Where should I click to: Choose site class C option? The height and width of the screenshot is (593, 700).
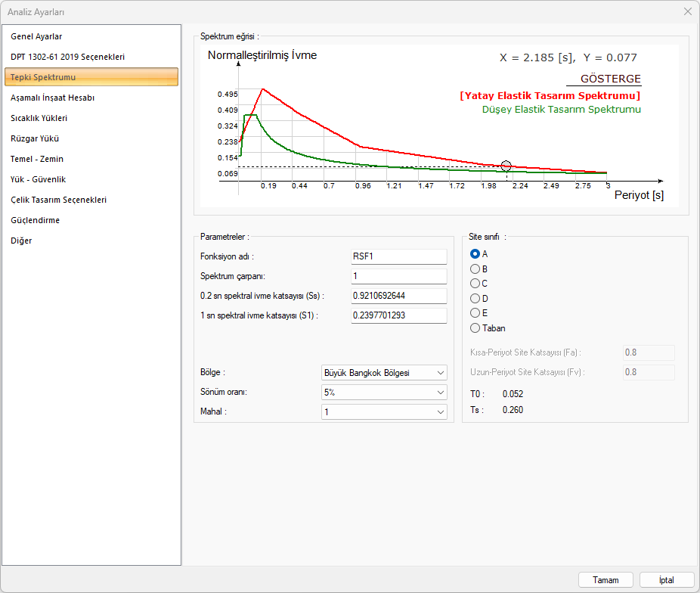475,284
